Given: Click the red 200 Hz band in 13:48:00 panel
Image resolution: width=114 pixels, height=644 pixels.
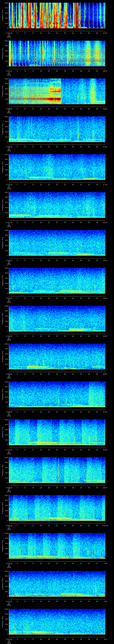Looking at the screenshot, I should click(x=35, y=99).
